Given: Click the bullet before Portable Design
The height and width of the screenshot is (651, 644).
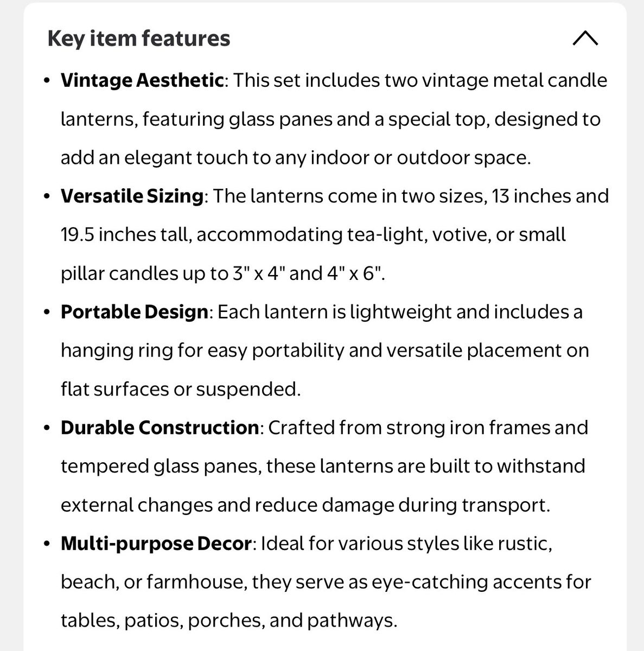Looking at the screenshot, I should coord(48,312).
